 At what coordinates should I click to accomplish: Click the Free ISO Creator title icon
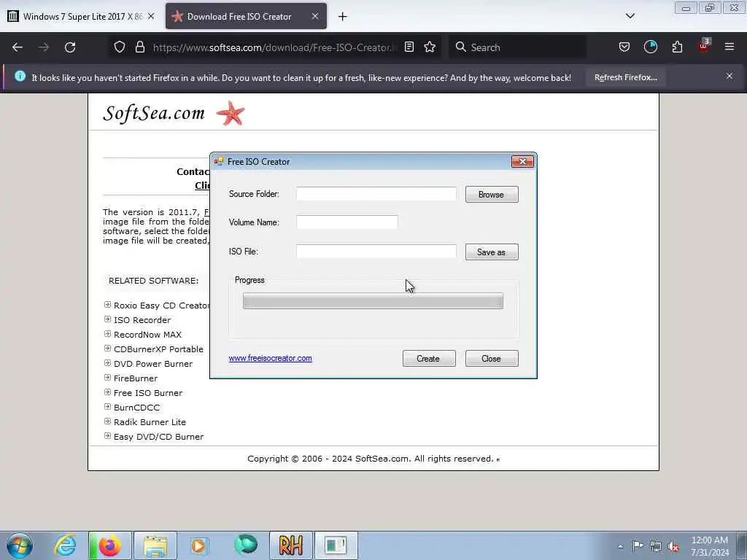219,161
